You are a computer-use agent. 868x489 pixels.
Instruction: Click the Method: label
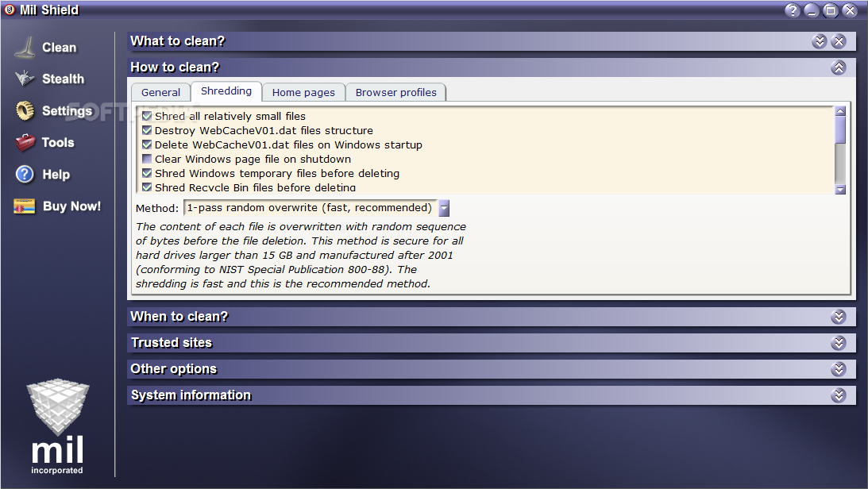157,208
